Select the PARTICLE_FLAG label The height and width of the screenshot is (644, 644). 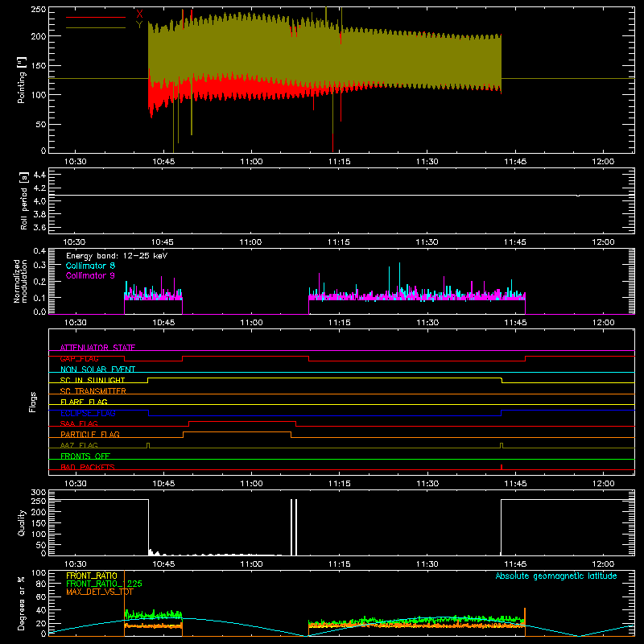[90, 434]
